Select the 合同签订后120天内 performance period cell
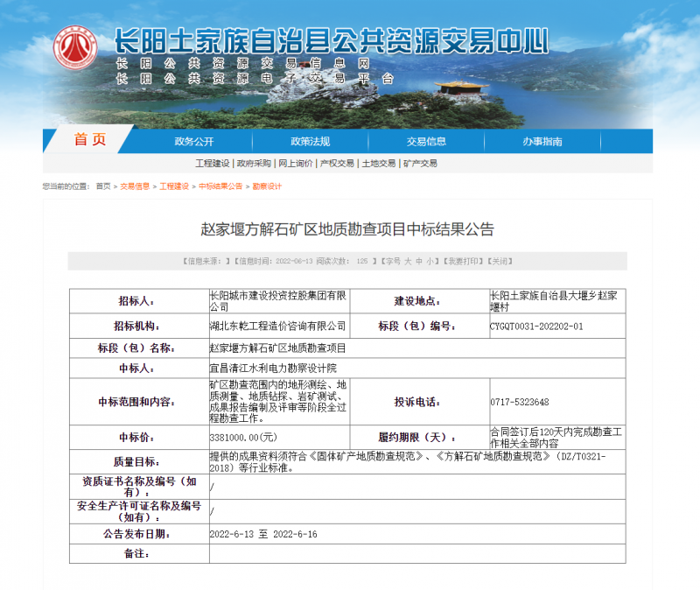The height and width of the screenshot is (590, 700). pos(557,438)
